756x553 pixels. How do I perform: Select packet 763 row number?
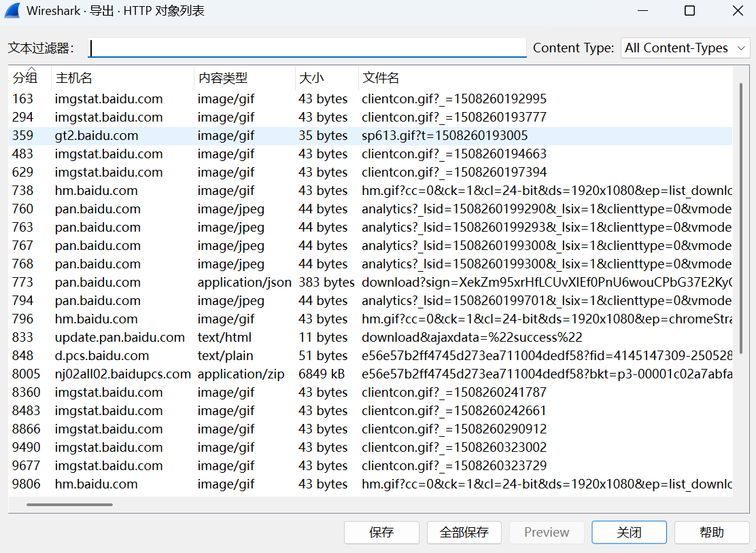22,228
